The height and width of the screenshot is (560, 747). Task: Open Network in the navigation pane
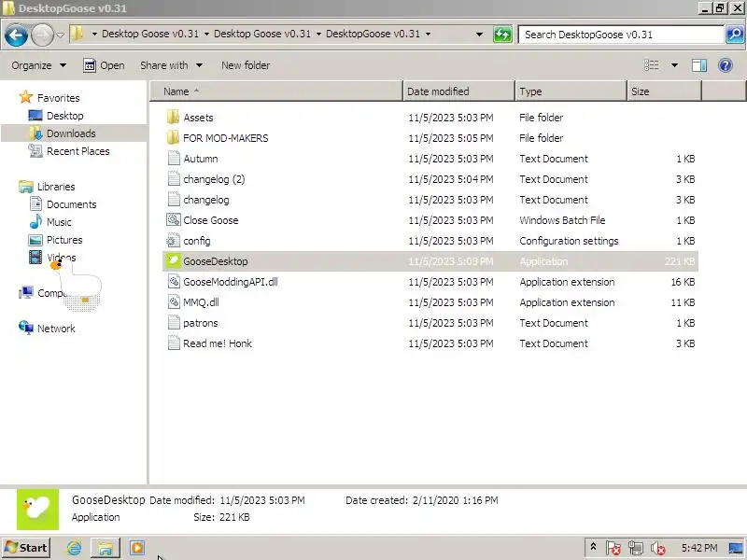tap(56, 329)
